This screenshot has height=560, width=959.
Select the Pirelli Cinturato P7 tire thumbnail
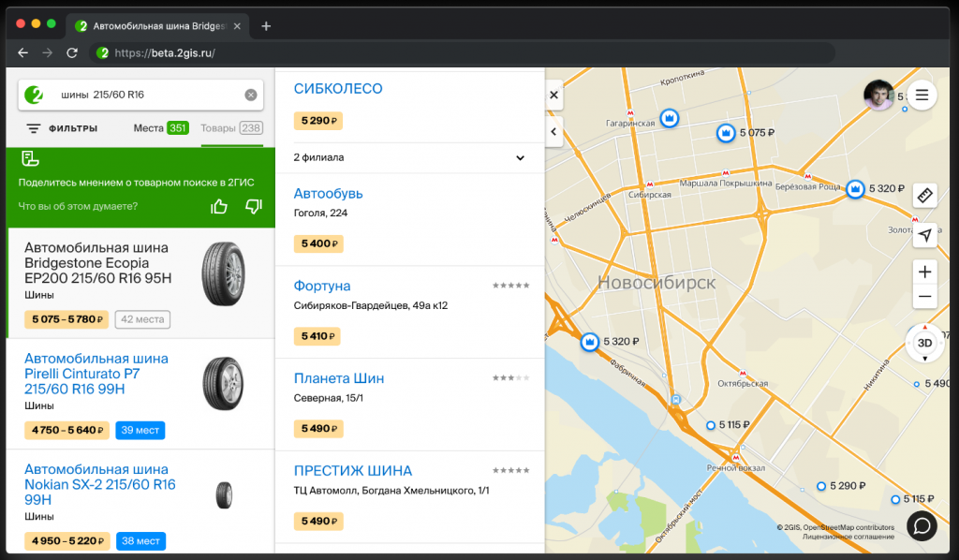pos(223,383)
